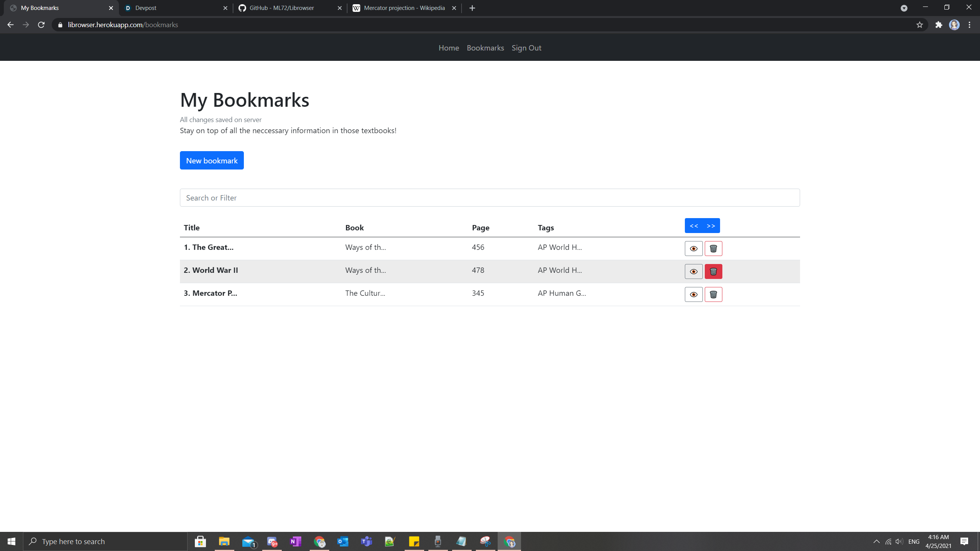This screenshot has height=551, width=980.
Task: Go to next page with >> button
Action: [711, 226]
